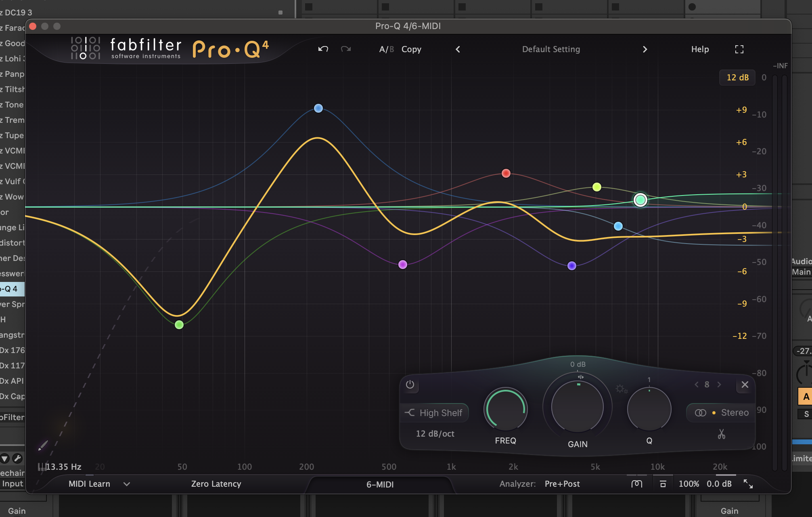Cut band 8 using the scissors icon
812x517 pixels.
coord(722,434)
